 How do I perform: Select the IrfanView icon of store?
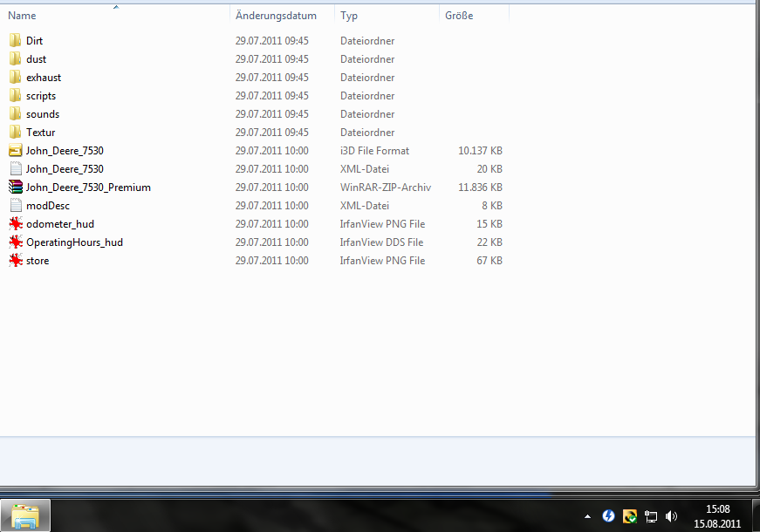point(16,261)
